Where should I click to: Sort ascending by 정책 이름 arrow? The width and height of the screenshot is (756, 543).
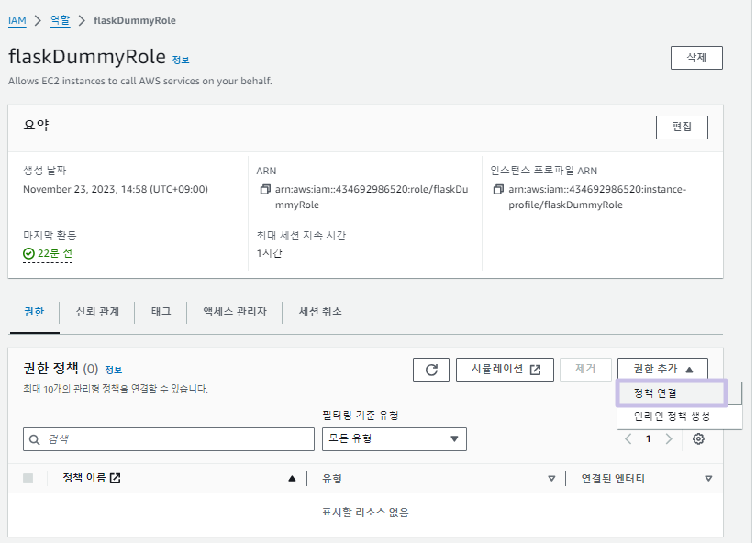pyautogui.click(x=292, y=479)
